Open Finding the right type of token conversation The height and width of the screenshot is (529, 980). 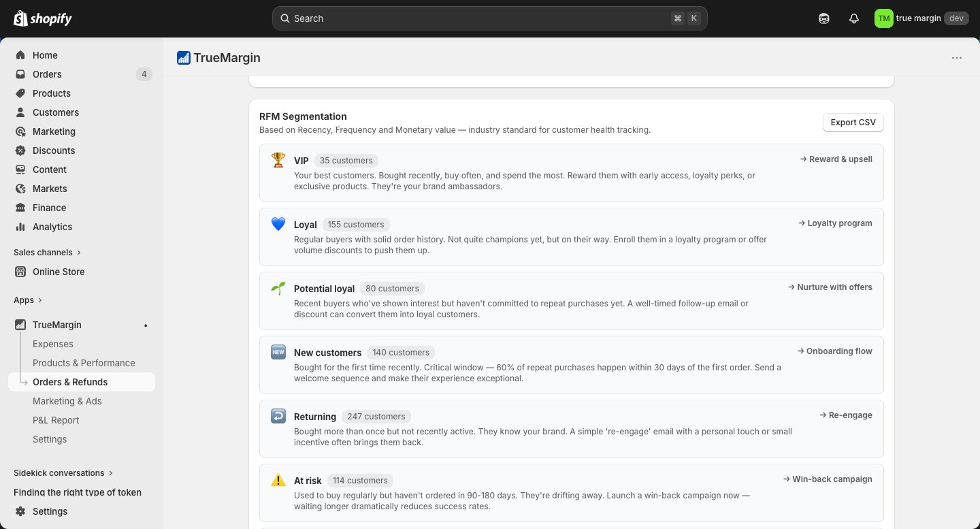click(x=78, y=492)
